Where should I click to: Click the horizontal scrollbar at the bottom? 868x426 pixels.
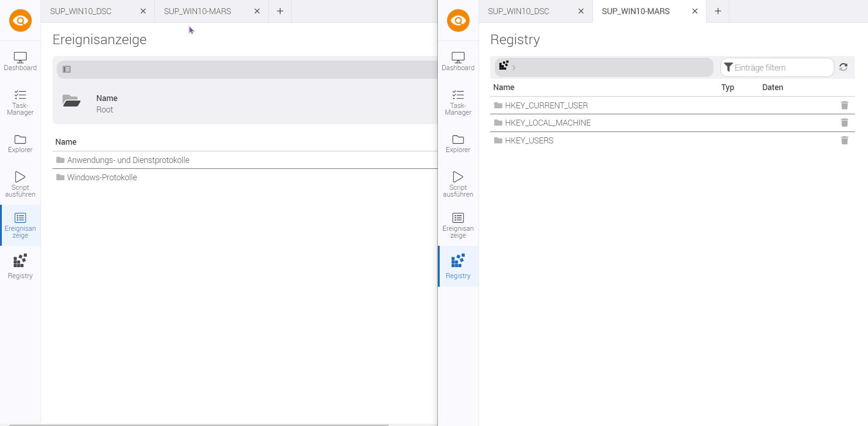coord(199,424)
